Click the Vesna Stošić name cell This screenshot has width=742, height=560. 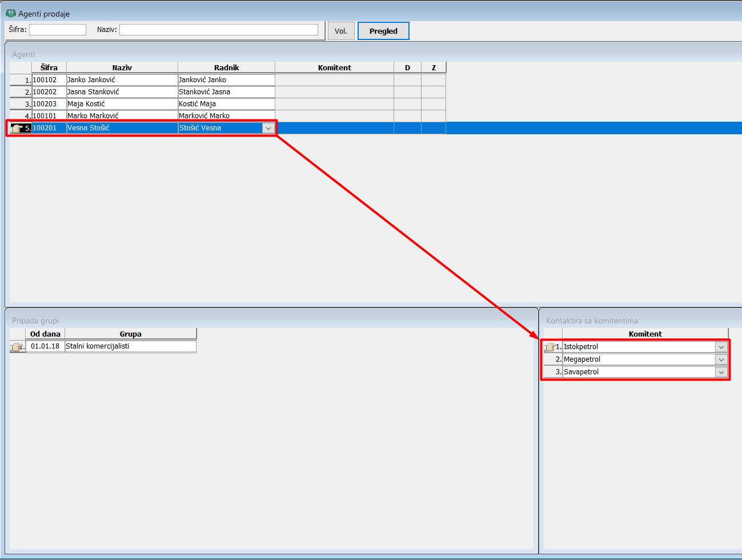pos(122,128)
